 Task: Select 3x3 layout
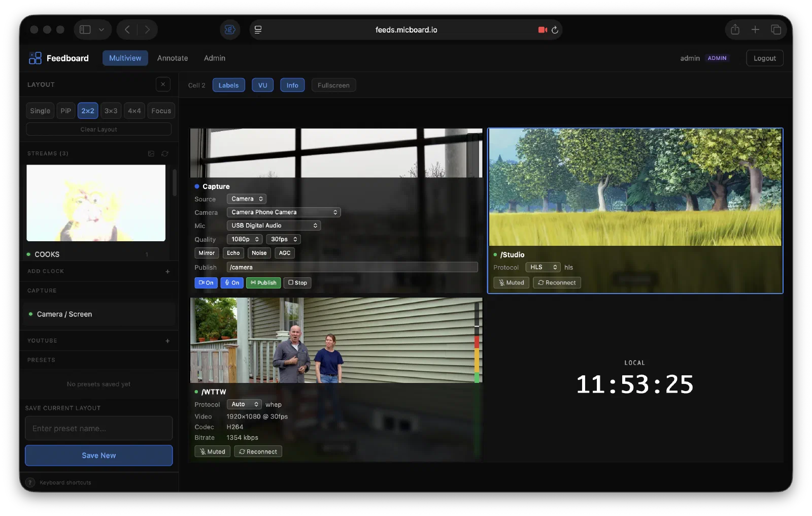pyautogui.click(x=111, y=111)
